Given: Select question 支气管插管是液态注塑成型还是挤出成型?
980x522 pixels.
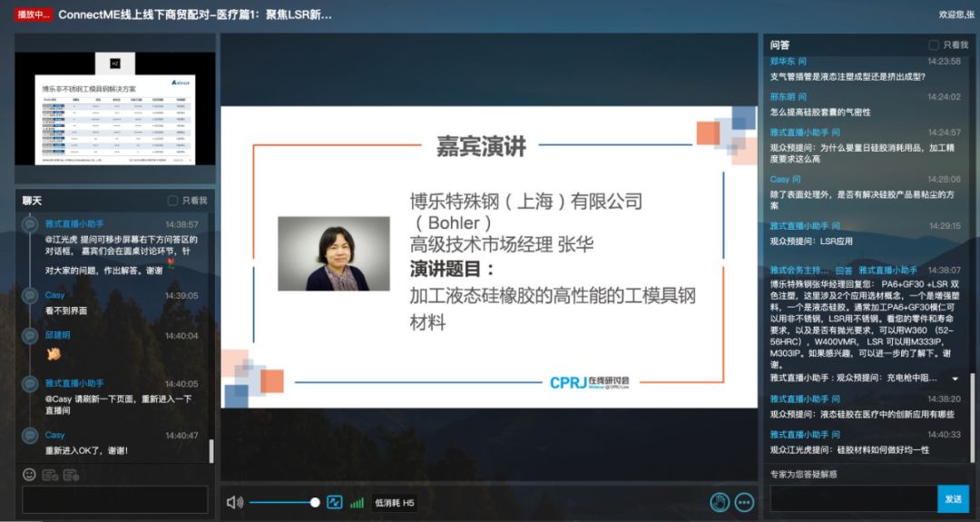Looking at the screenshot, I should 848,77.
